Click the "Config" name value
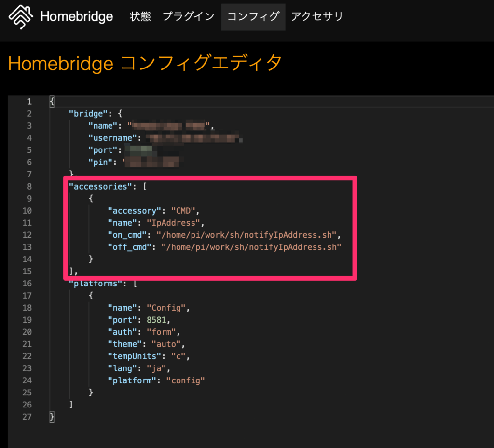 pos(166,308)
